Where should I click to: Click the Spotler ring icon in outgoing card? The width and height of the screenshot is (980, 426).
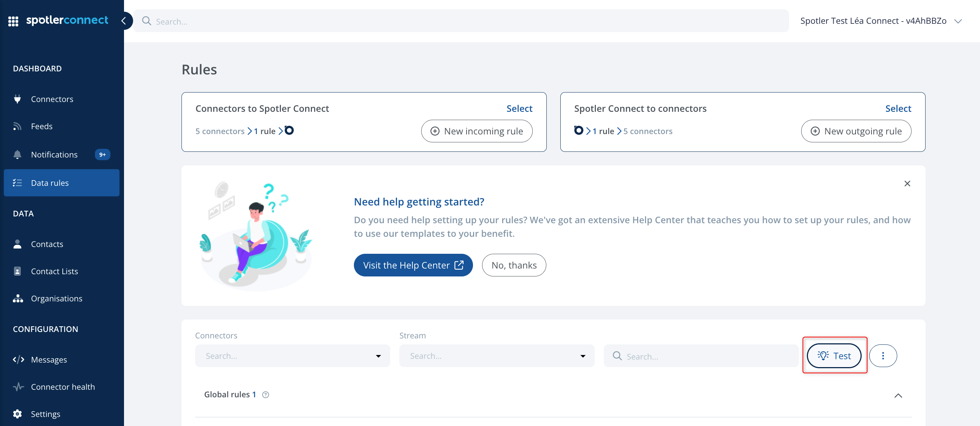(578, 130)
